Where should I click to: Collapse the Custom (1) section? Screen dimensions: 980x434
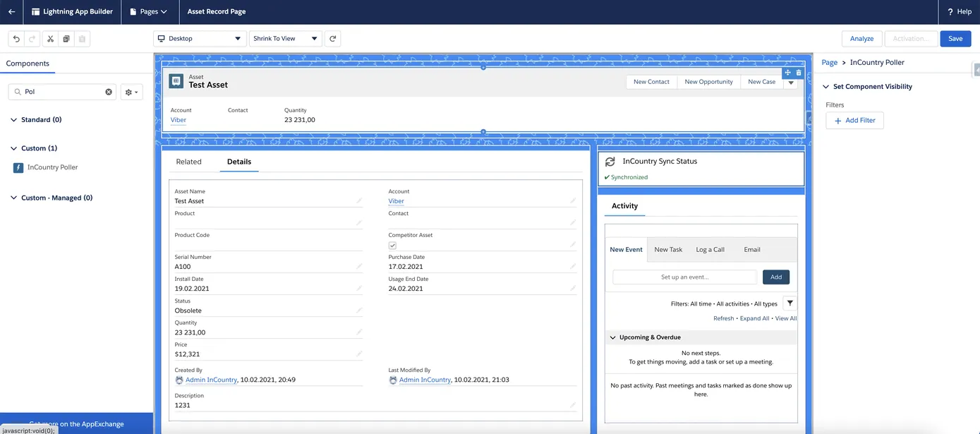tap(14, 148)
